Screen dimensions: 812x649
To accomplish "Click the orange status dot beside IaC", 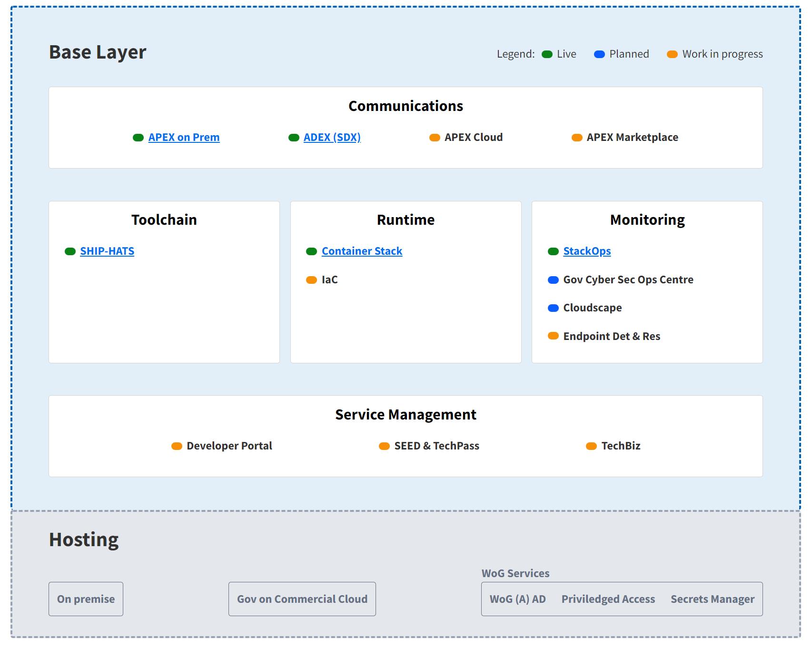I will 311,280.
